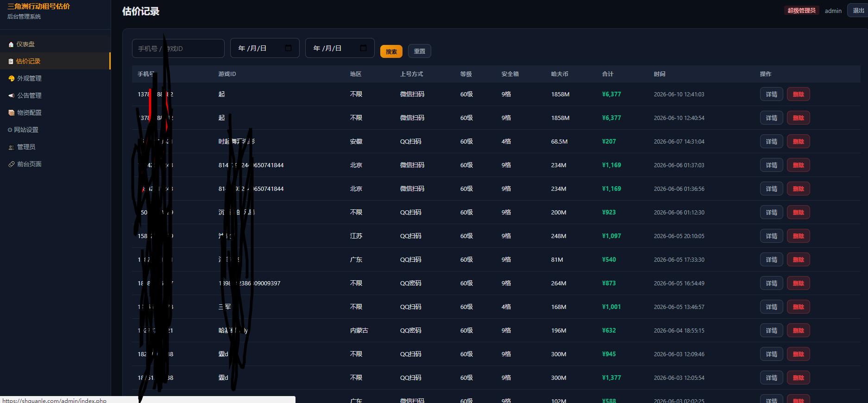Click the admin username text
Viewport: 868px width, 403px height.
833,11
